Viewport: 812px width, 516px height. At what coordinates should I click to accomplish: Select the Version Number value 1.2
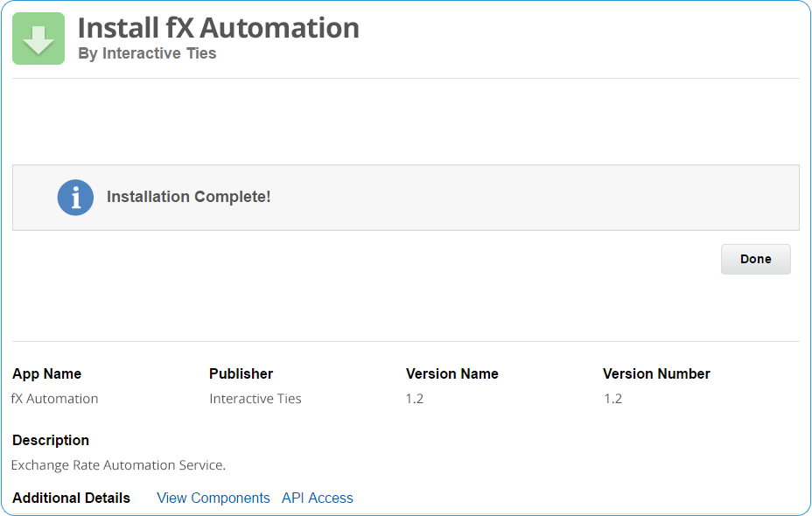[613, 399]
